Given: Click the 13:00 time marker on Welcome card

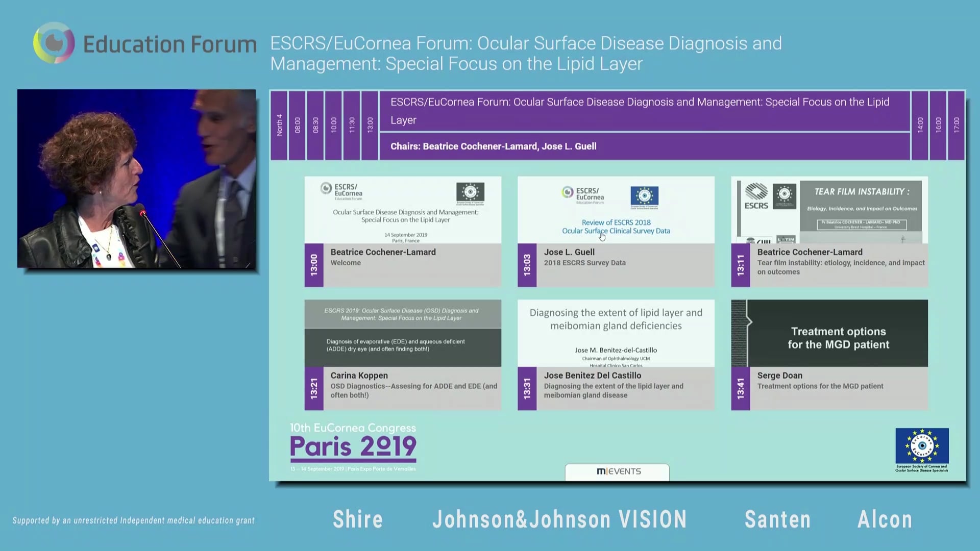Looking at the screenshot, I should click(314, 265).
